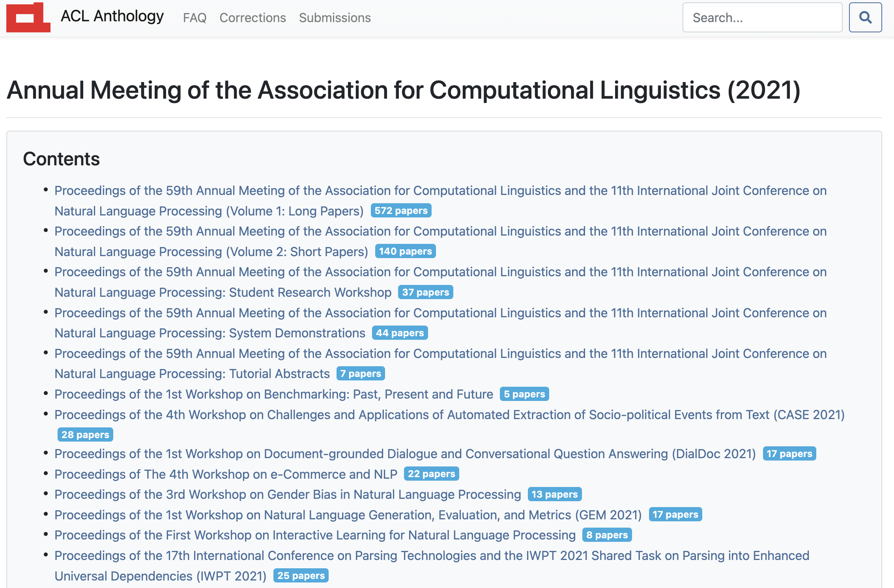894x588 pixels.
Task: Click the '37 papers' badge
Action: (x=425, y=292)
